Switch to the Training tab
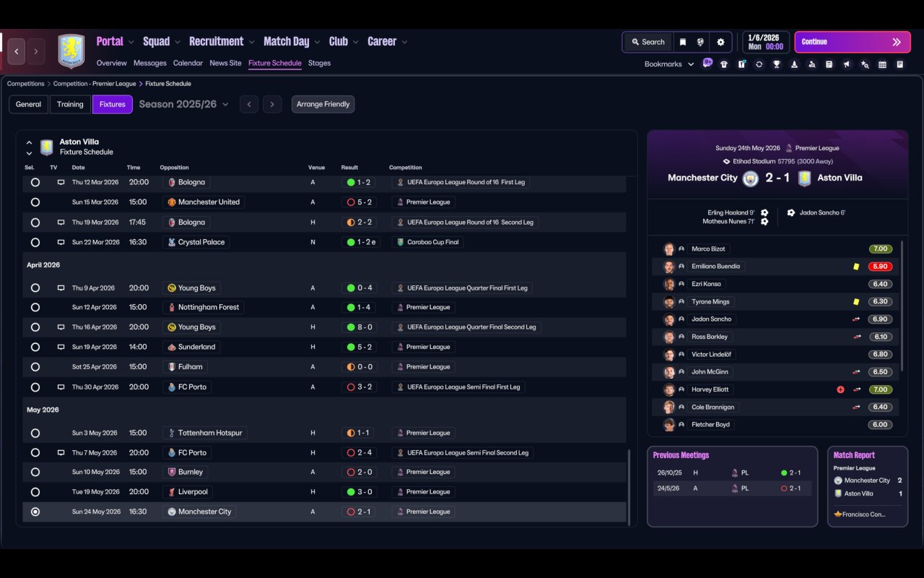 coord(70,104)
